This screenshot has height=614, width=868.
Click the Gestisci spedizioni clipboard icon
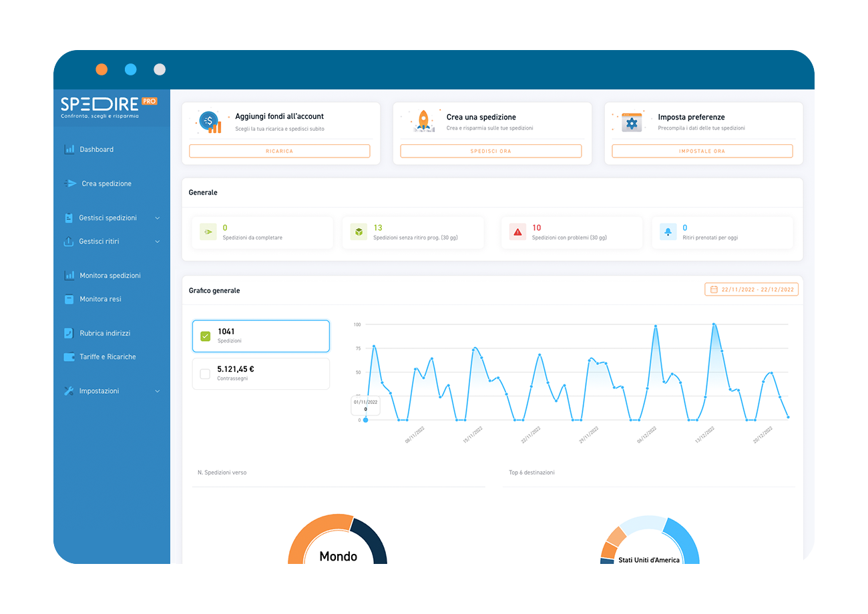[69, 218]
